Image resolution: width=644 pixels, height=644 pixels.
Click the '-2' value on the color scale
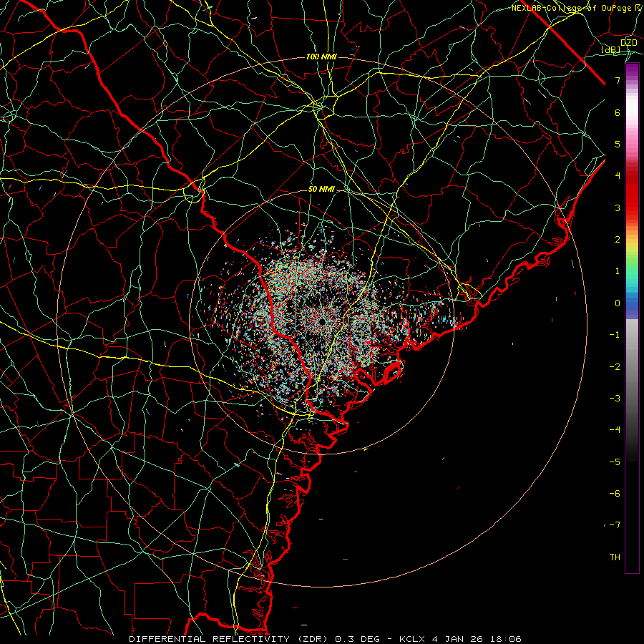(x=615, y=367)
